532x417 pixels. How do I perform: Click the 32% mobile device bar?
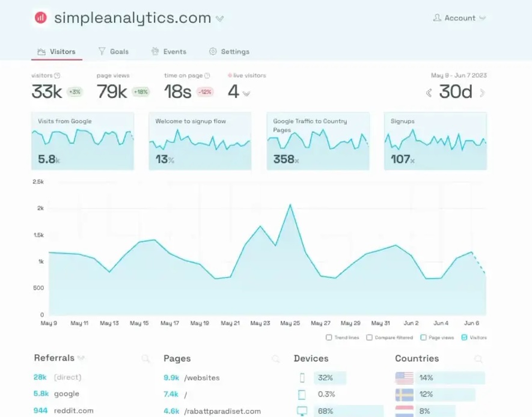pyautogui.click(x=330, y=378)
